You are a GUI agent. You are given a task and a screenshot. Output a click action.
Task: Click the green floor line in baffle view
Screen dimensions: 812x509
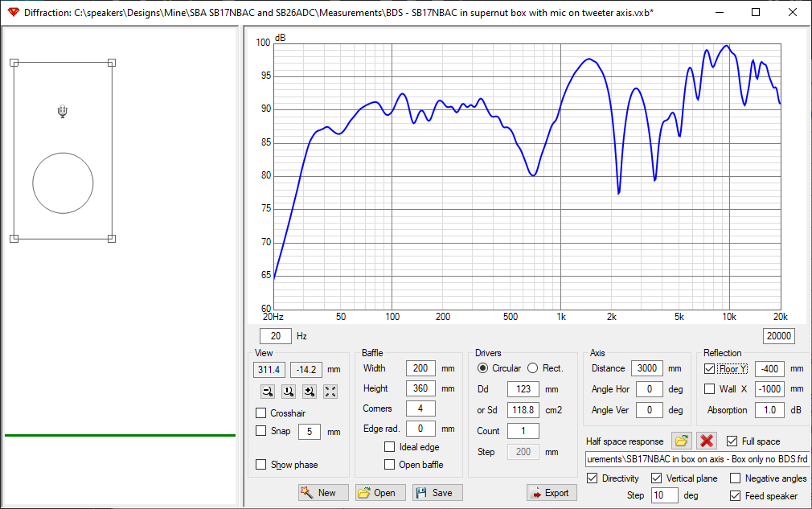click(x=120, y=436)
